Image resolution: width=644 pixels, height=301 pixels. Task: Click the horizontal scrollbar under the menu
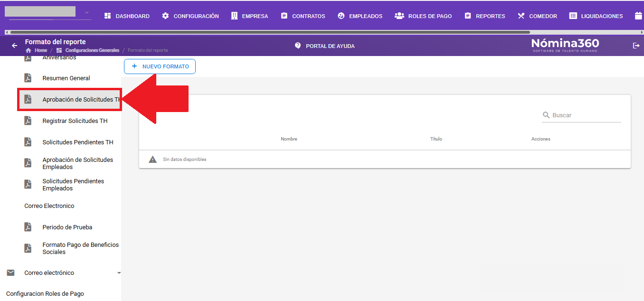click(x=270, y=32)
